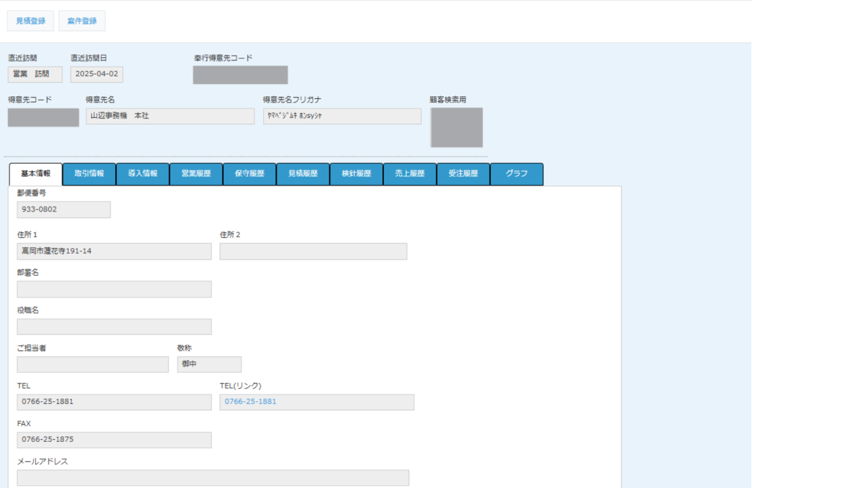Viewport: 868px width, 488px height.
Task: Open the 検針履歴 tab
Action: (x=357, y=174)
